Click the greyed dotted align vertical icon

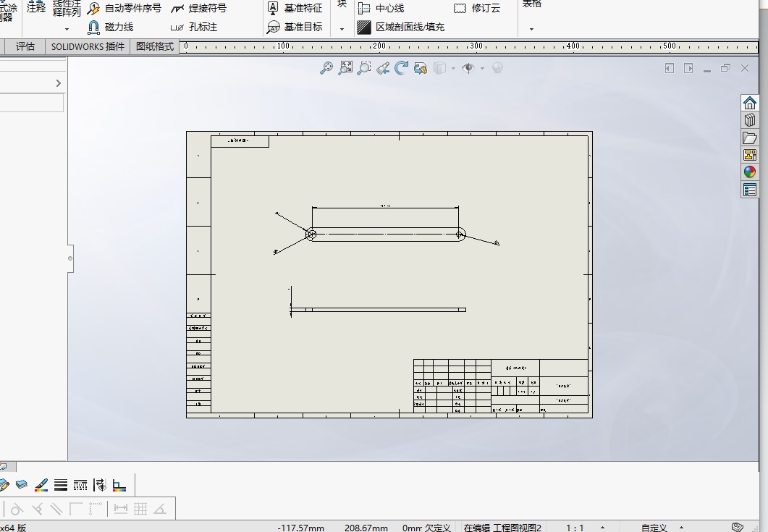tap(96, 509)
